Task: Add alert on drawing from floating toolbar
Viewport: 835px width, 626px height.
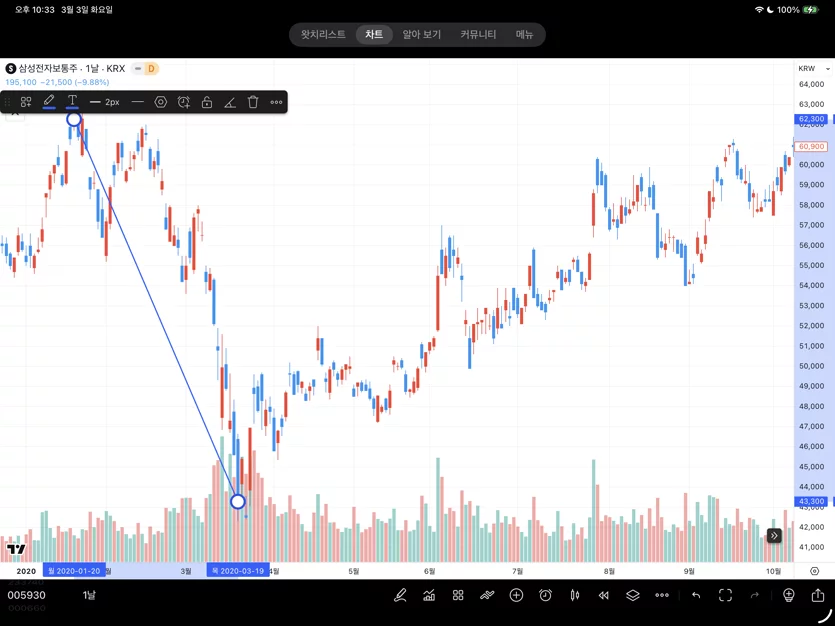Action: coord(184,102)
